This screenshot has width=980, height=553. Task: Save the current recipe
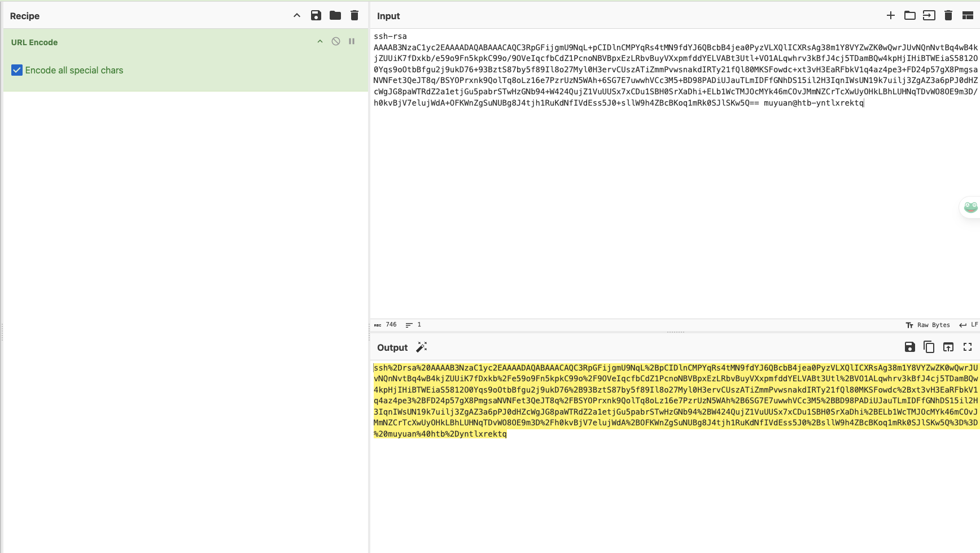point(316,16)
